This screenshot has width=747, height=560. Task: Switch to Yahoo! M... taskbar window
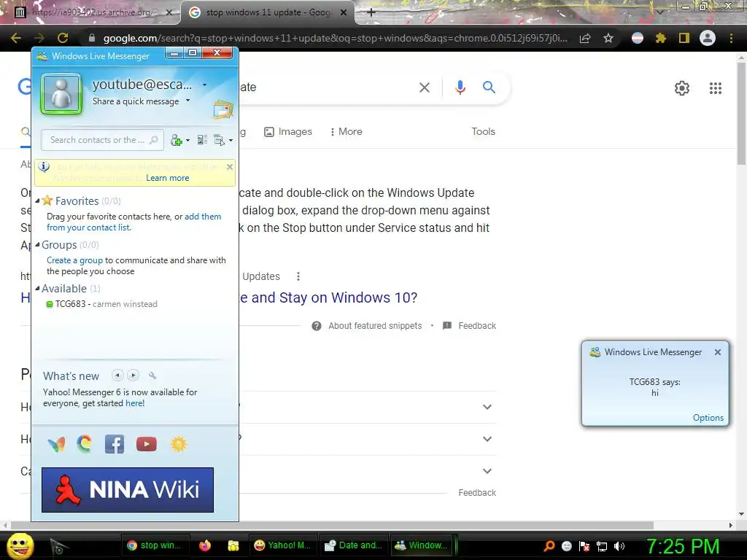click(x=282, y=545)
